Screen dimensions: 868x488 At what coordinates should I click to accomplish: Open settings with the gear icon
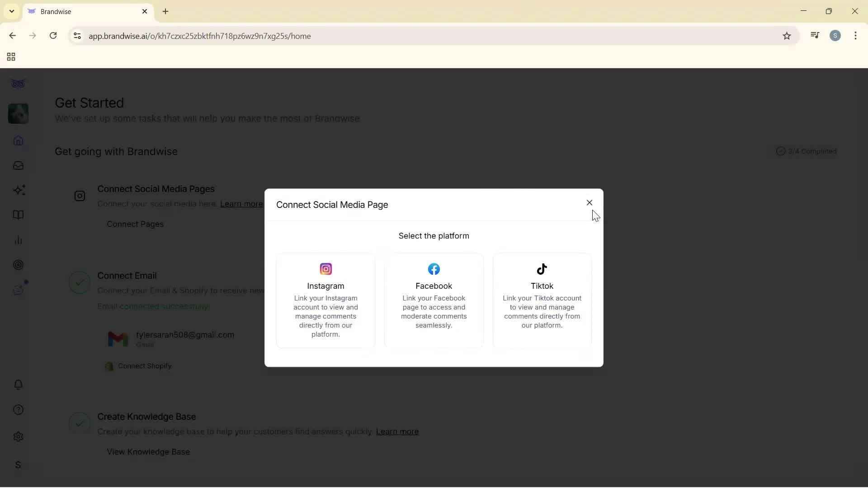tap(18, 436)
